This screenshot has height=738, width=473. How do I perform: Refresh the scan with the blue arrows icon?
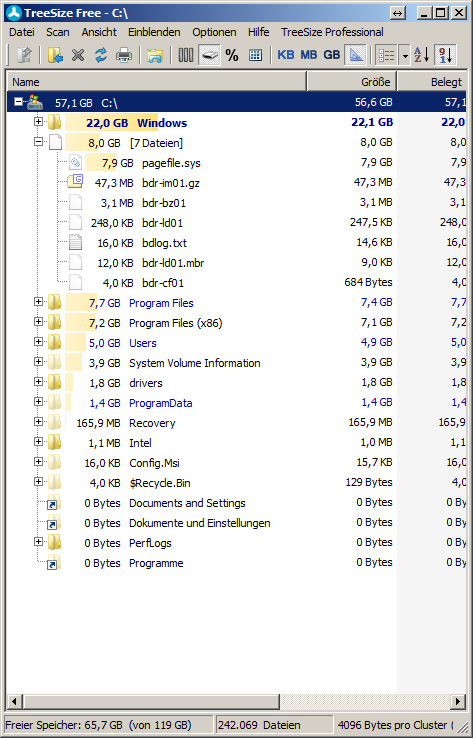pos(101,56)
